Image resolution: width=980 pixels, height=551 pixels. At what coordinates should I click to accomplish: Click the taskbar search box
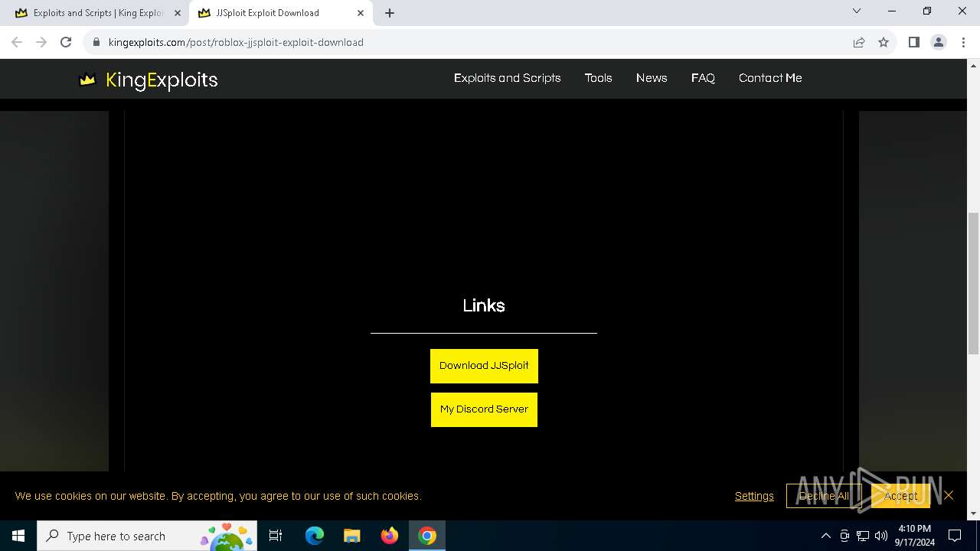click(x=147, y=536)
